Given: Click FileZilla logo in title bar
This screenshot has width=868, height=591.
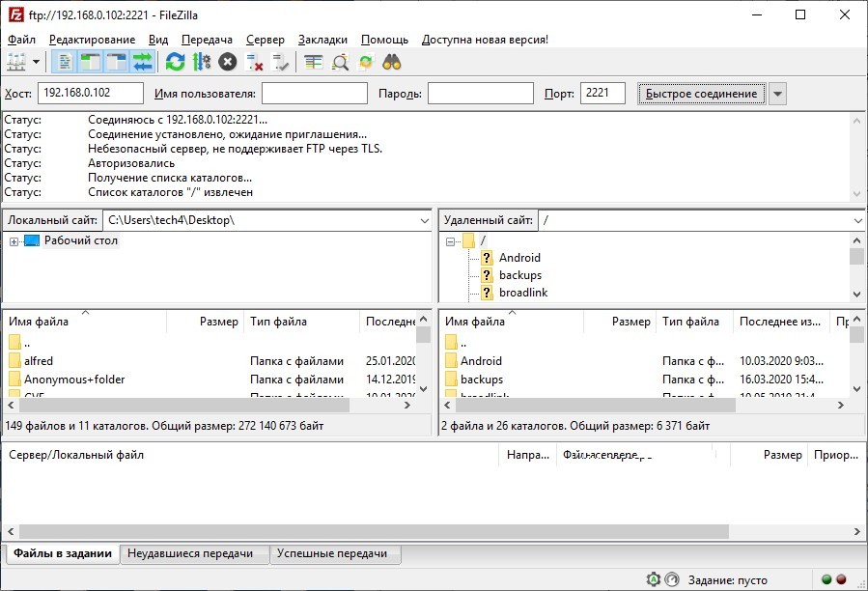Looking at the screenshot, I should pyautogui.click(x=16, y=14).
